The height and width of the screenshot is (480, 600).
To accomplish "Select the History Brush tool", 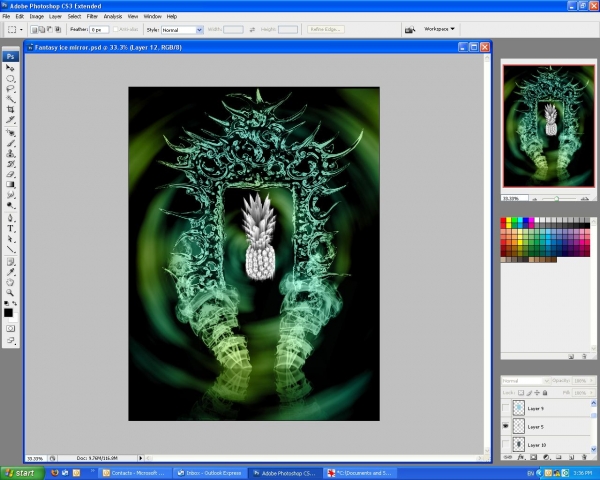I will pos(10,164).
